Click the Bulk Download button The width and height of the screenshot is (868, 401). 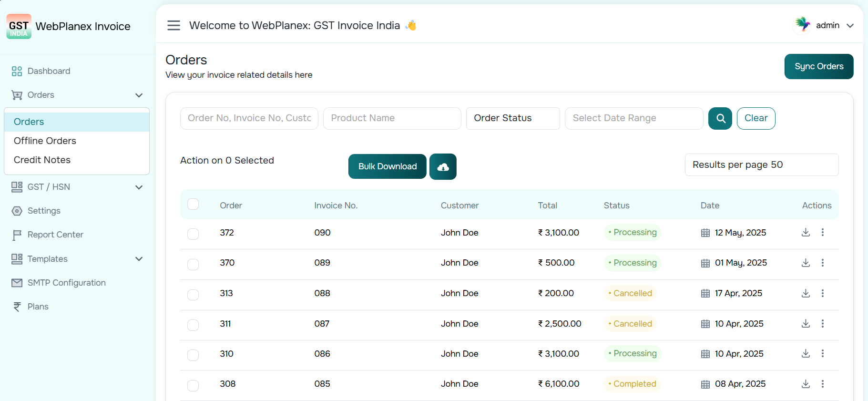(x=388, y=166)
